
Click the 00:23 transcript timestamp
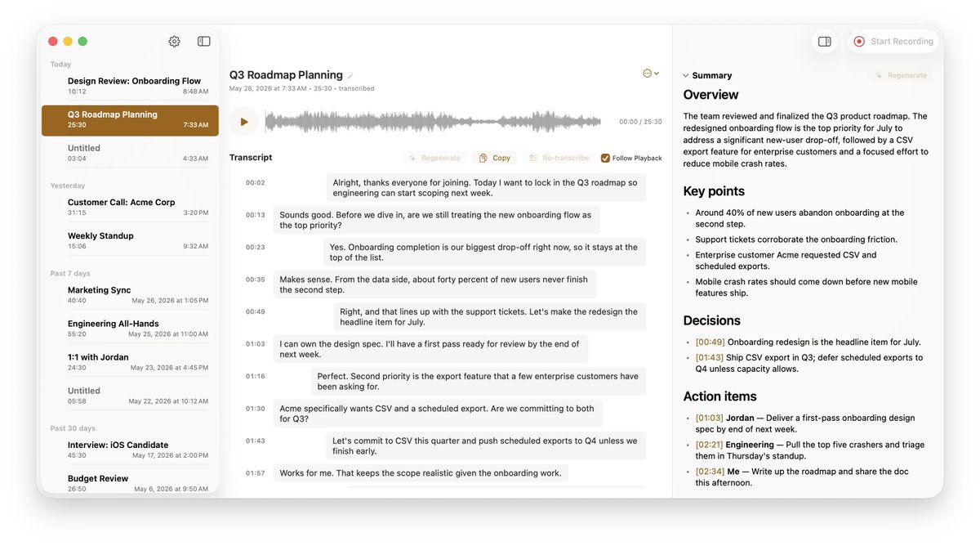[x=256, y=247]
